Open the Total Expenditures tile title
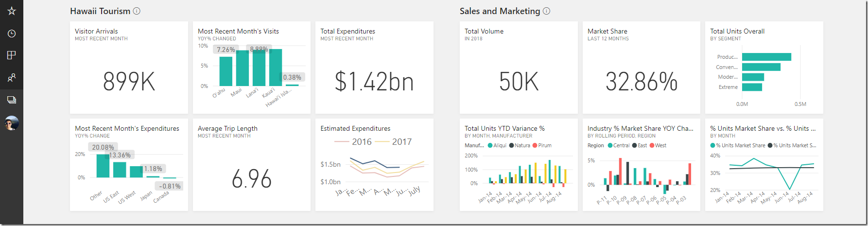The image size is (868, 226). 347,31
